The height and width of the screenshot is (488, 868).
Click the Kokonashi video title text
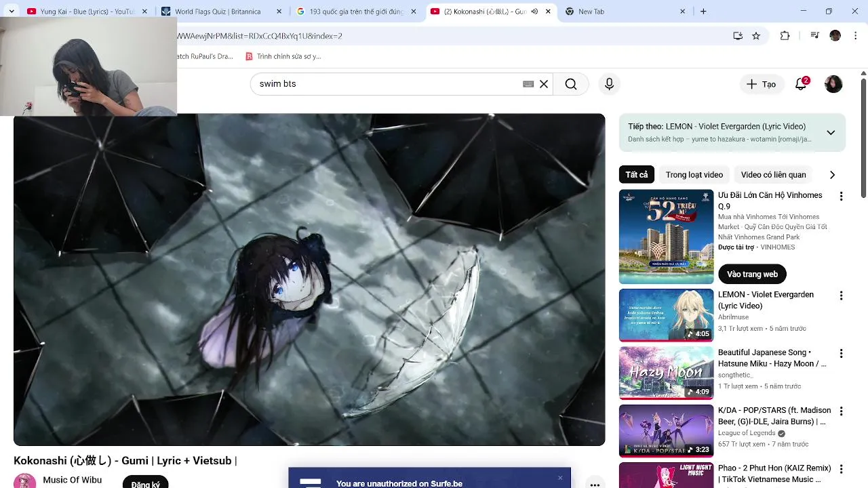click(125, 461)
